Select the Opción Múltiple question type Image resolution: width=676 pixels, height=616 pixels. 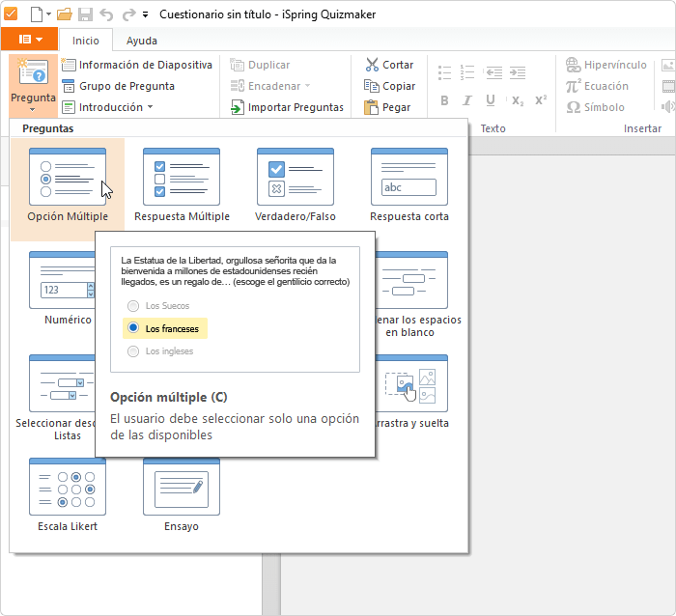(68, 189)
